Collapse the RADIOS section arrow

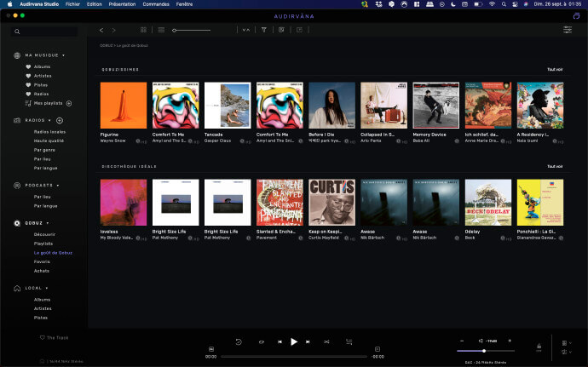click(49, 120)
